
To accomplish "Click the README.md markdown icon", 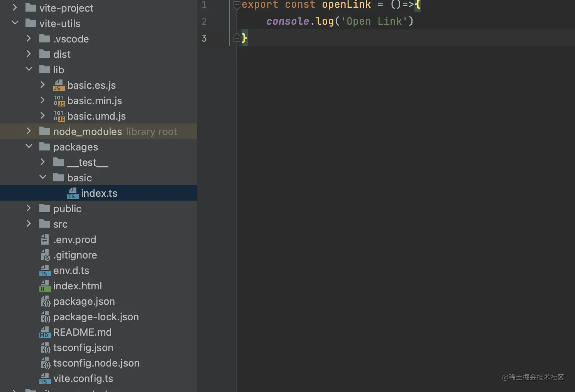I will coord(45,332).
